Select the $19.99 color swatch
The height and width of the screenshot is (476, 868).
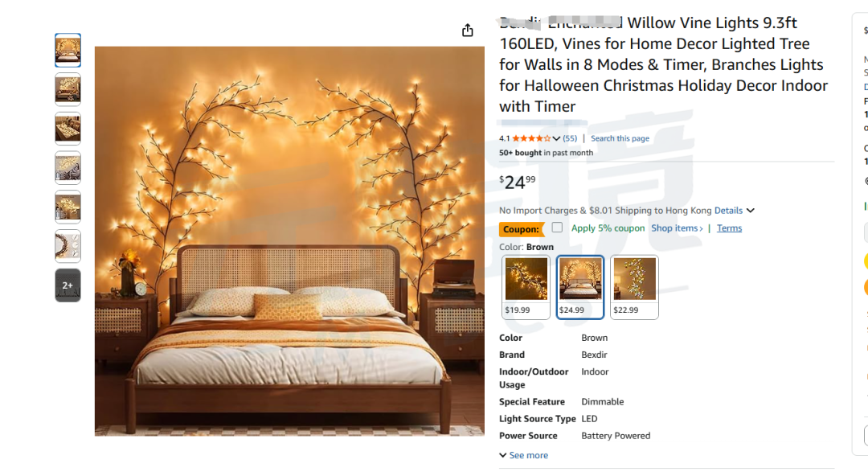[x=526, y=287]
